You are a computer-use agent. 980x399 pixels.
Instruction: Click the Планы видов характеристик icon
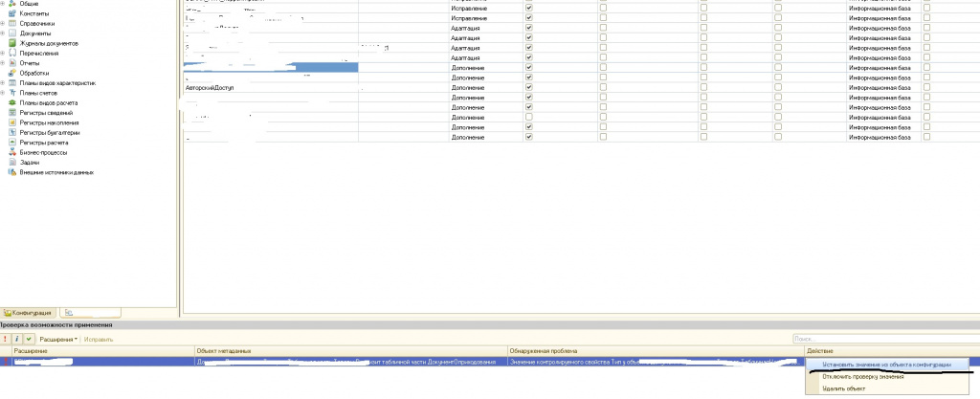pyautogui.click(x=11, y=83)
